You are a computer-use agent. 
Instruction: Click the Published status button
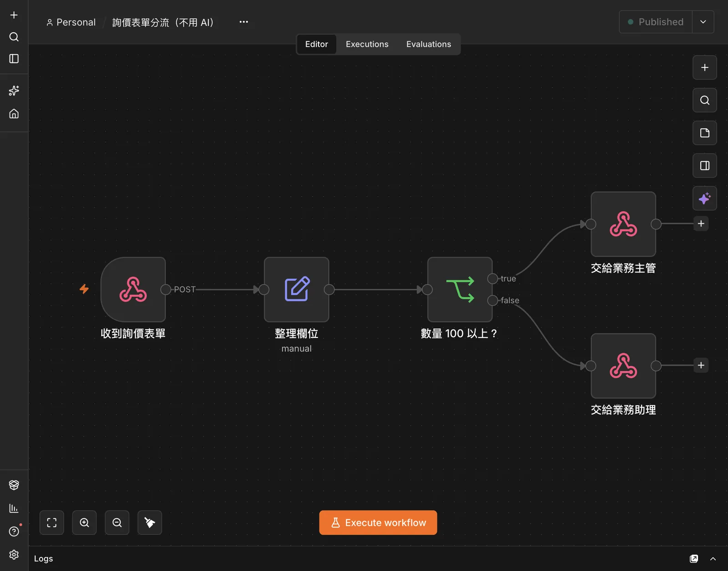[x=656, y=22]
